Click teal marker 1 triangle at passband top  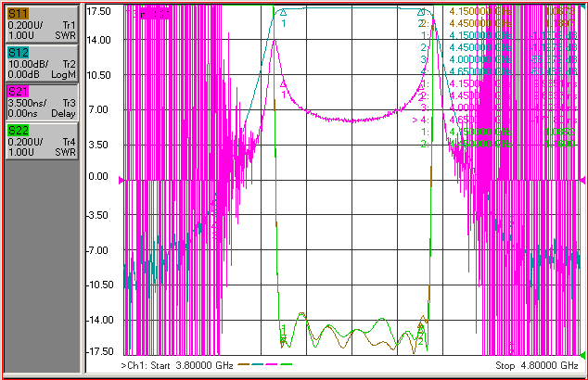coord(283,12)
